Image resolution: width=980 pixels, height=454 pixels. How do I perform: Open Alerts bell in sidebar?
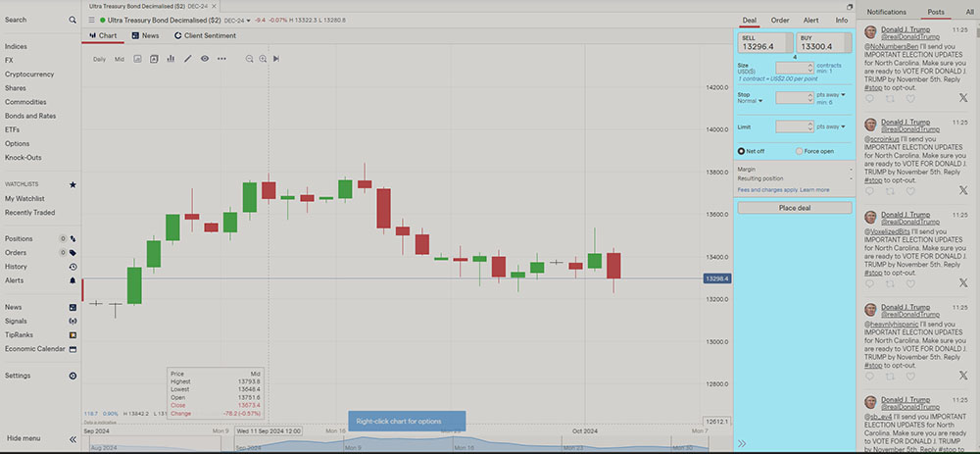73,279
